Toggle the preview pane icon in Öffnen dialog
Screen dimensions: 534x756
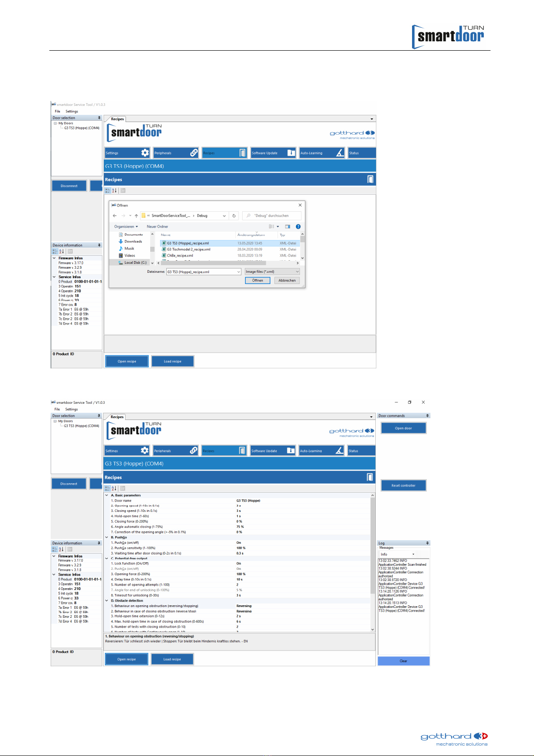pos(287,227)
